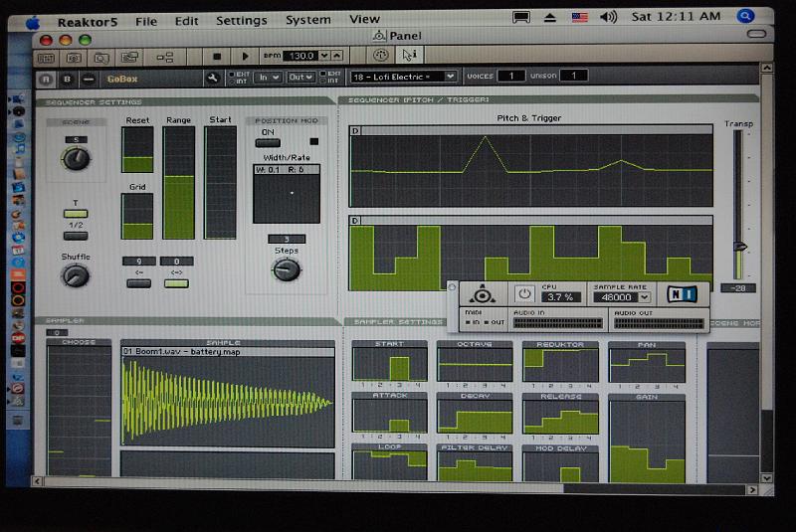
Task: Select the info pointer tool in the toolbar
Action: coord(410,56)
